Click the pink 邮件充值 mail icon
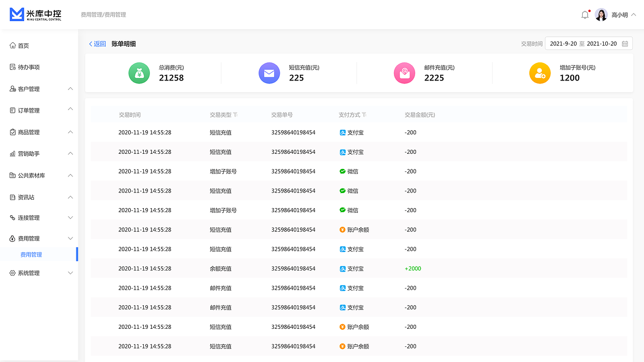Image resolution: width=644 pixels, height=362 pixels. [x=405, y=73]
